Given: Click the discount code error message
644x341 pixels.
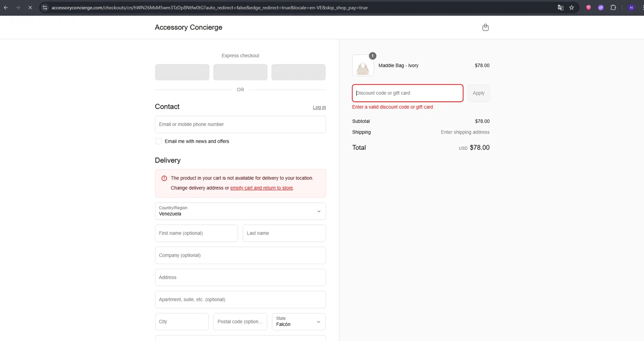Looking at the screenshot, I should coord(392,107).
